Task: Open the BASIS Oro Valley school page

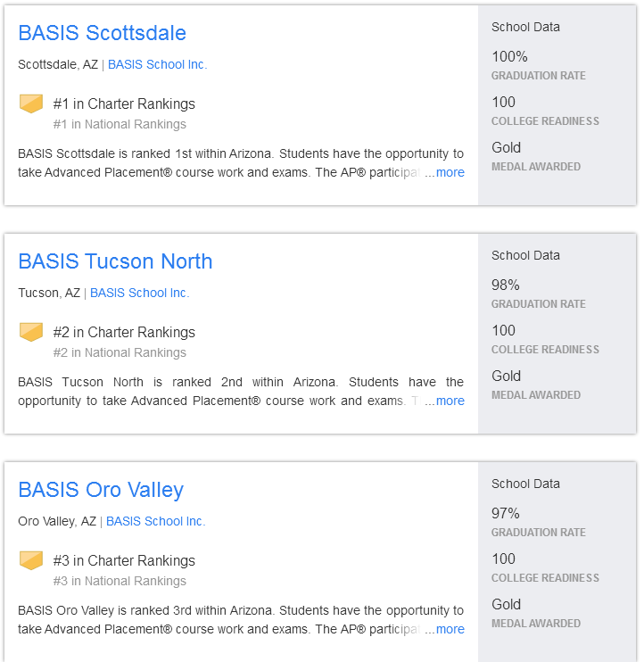Action: pyautogui.click(x=101, y=490)
